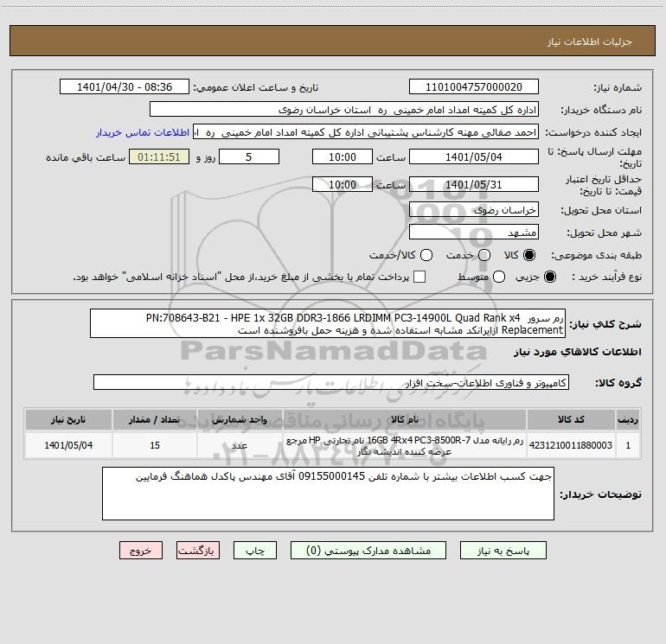Click the remaining time 01:11:51 field
The height and width of the screenshot is (644, 666).
tap(159, 156)
